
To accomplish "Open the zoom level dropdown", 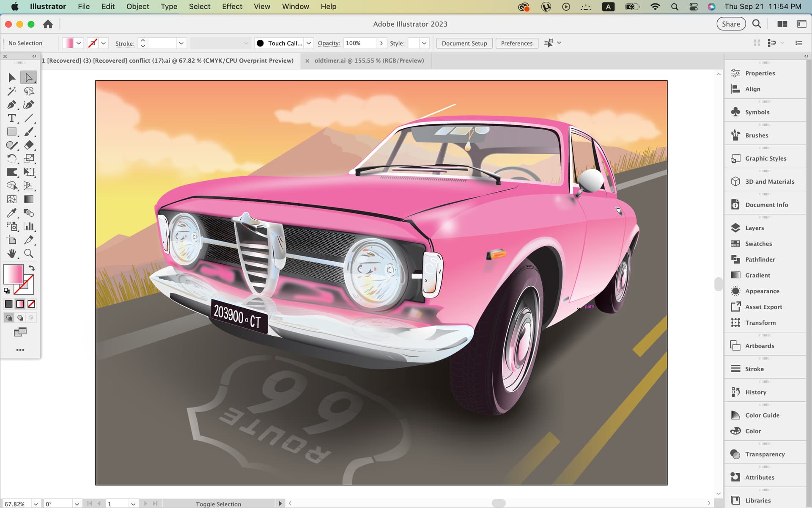I will tap(36, 504).
